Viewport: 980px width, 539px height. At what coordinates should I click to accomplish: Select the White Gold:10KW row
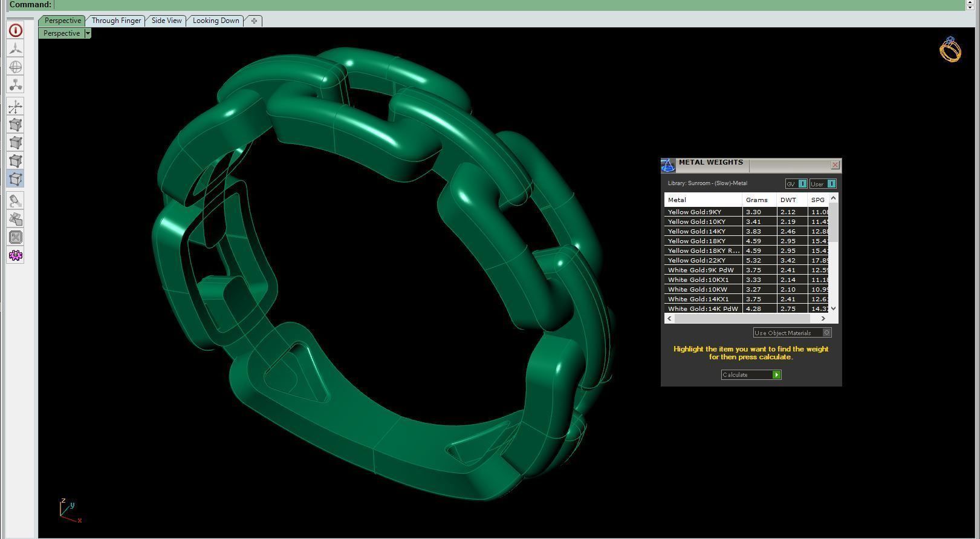[747, 289]
